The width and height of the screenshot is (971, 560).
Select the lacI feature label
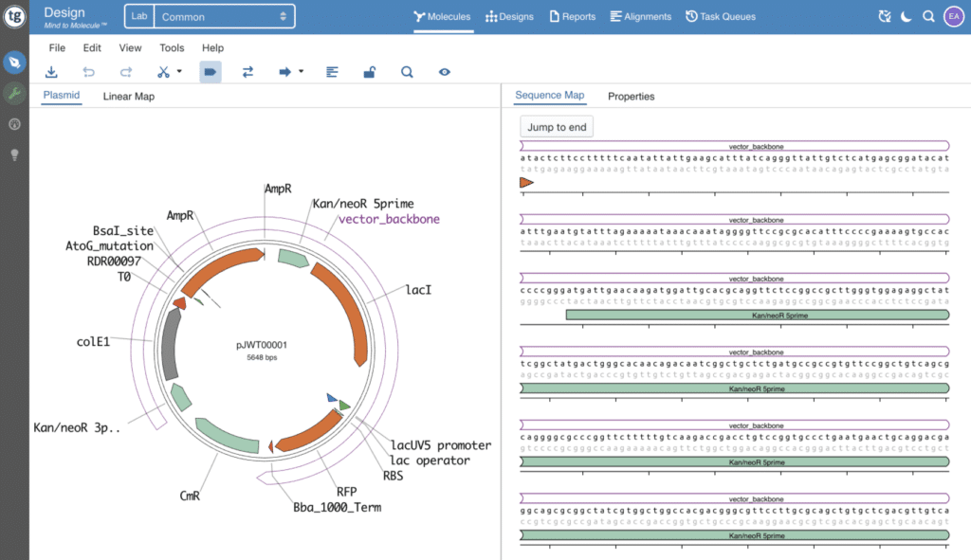[418, 290]
